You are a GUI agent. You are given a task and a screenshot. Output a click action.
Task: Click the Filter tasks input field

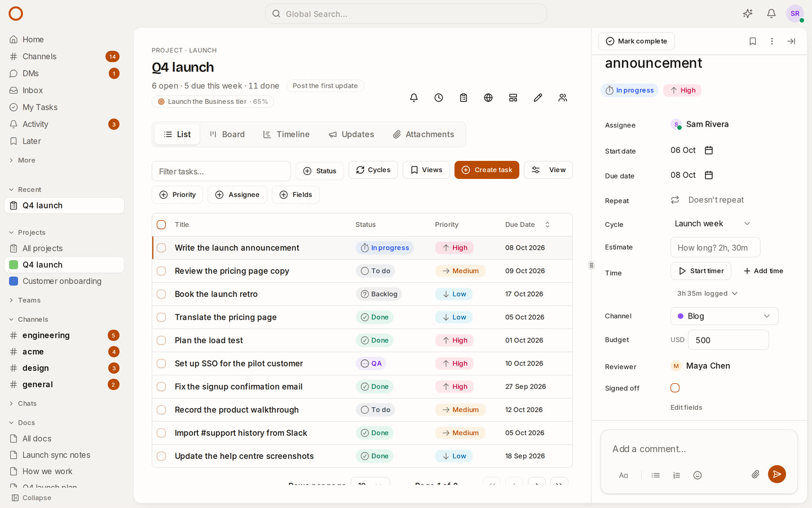[221, 171]
